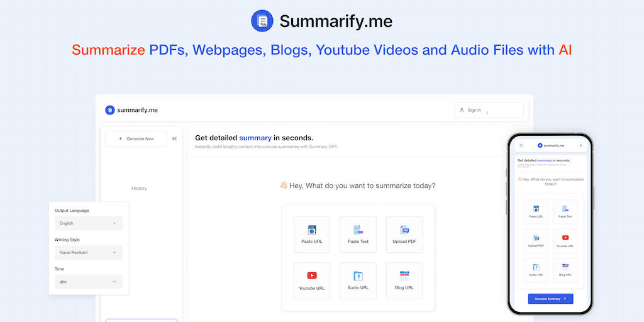Image resolution: width=644 pixels, height=322 pixels.
Task: Open the Tone dropdown showing abc
Action: (x=88, y=282)
